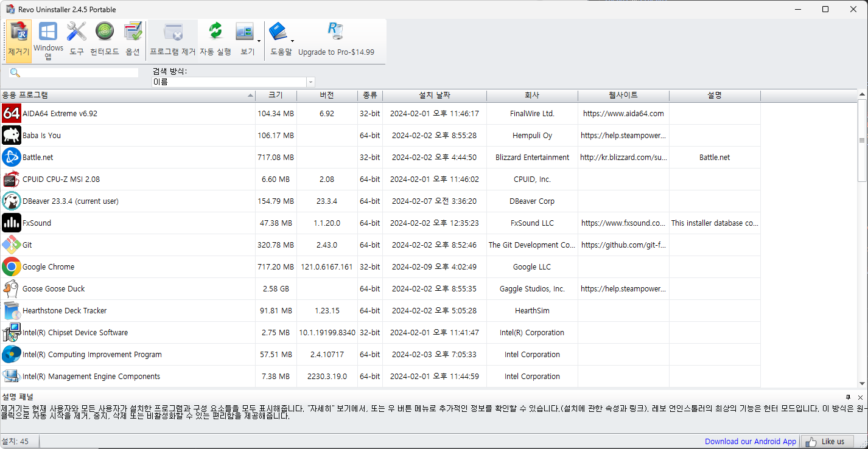Screen dimensions: 868x449
Task: Open the 검색 방식 이름 combo box
Action: click(234, 82)
